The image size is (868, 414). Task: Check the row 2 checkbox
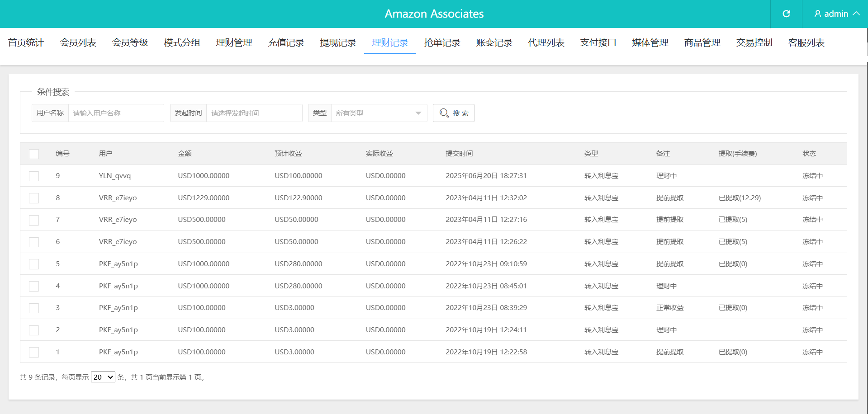pyautogui.click(x=34, y=330)
